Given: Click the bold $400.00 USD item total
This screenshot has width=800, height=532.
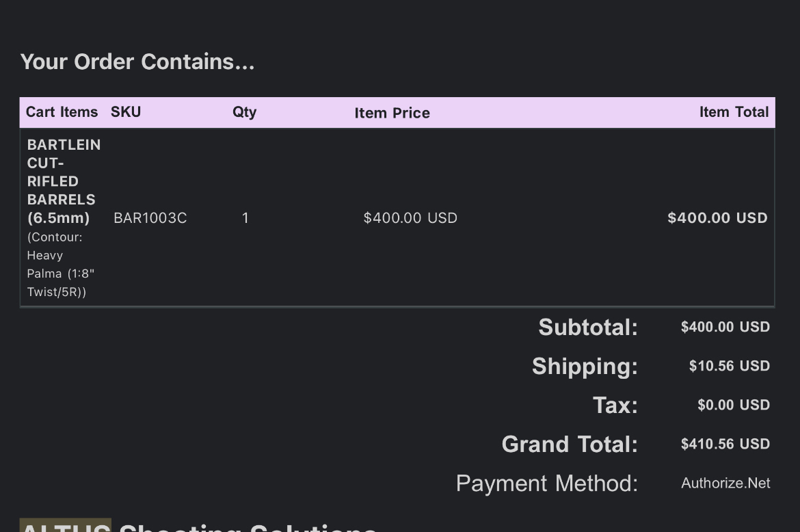Looking at the screenshot, I should click(x=717, y=218).
